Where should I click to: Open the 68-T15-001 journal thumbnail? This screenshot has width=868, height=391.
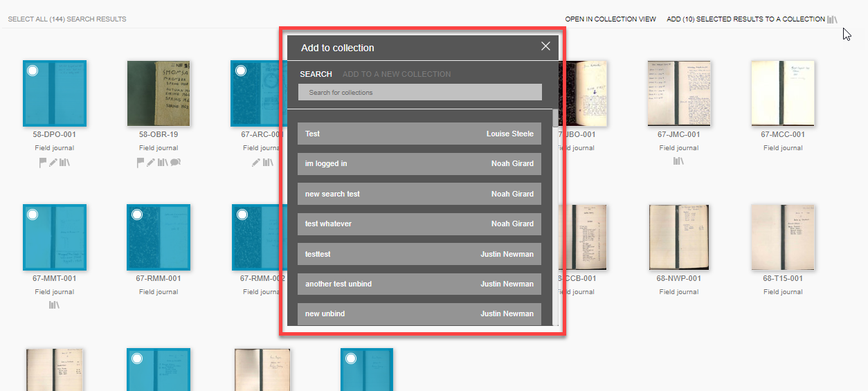click(783, 237)
